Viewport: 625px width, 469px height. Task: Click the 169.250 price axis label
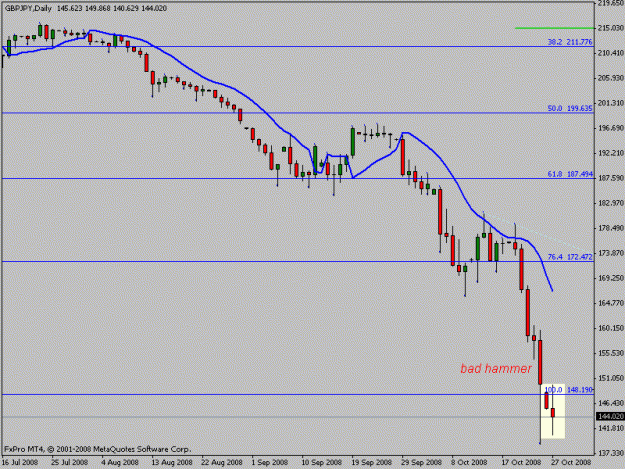click(x=611, y=278)
